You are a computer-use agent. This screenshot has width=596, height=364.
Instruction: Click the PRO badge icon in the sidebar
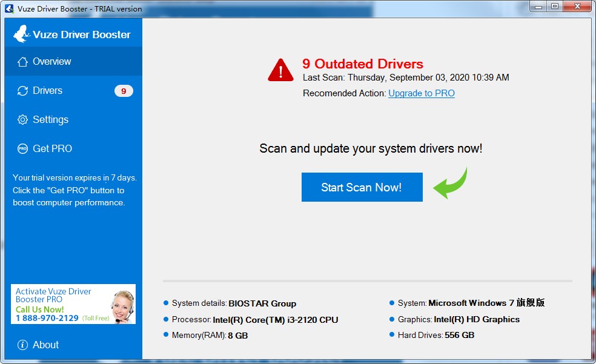pos(22,149)
